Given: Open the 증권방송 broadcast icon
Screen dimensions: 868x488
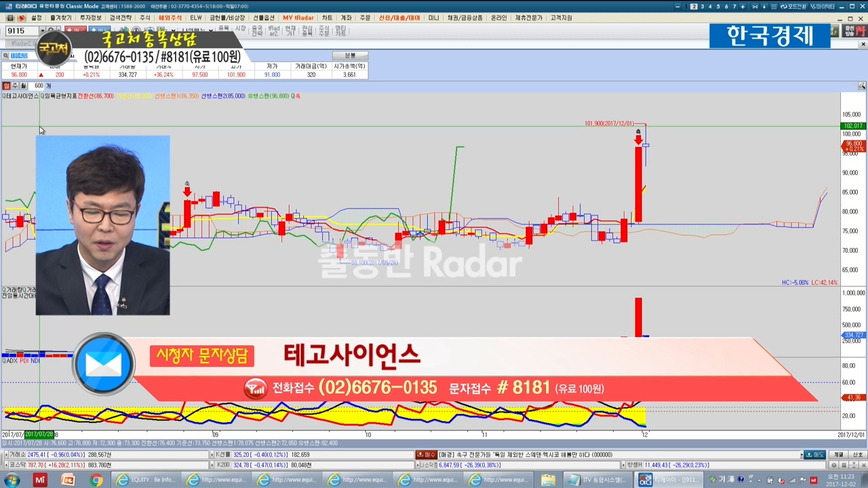Looking at the screenshot, I should pos(850,31).
